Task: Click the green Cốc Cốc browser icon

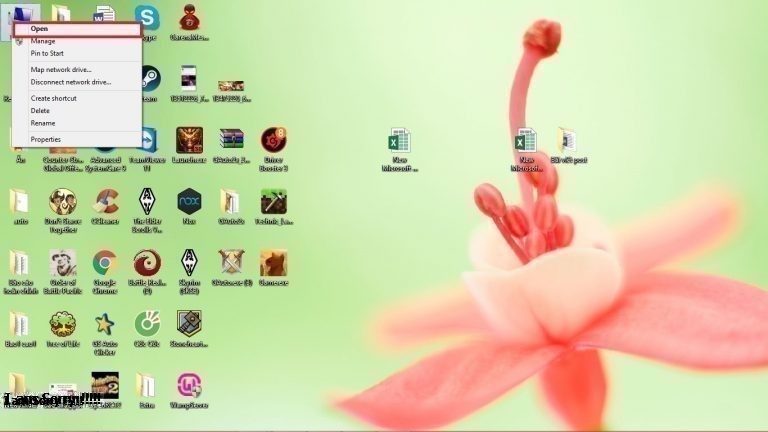Action: click(147, 324)
